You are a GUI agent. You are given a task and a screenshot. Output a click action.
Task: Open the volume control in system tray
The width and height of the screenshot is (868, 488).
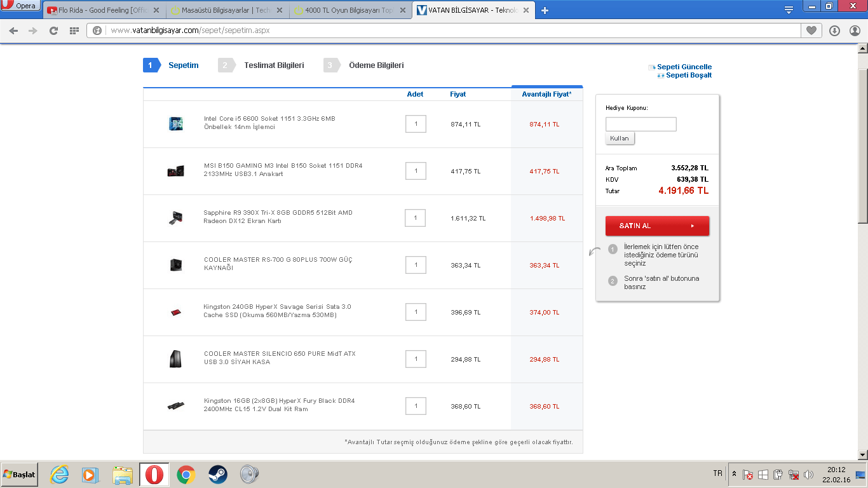click(808, 475)
